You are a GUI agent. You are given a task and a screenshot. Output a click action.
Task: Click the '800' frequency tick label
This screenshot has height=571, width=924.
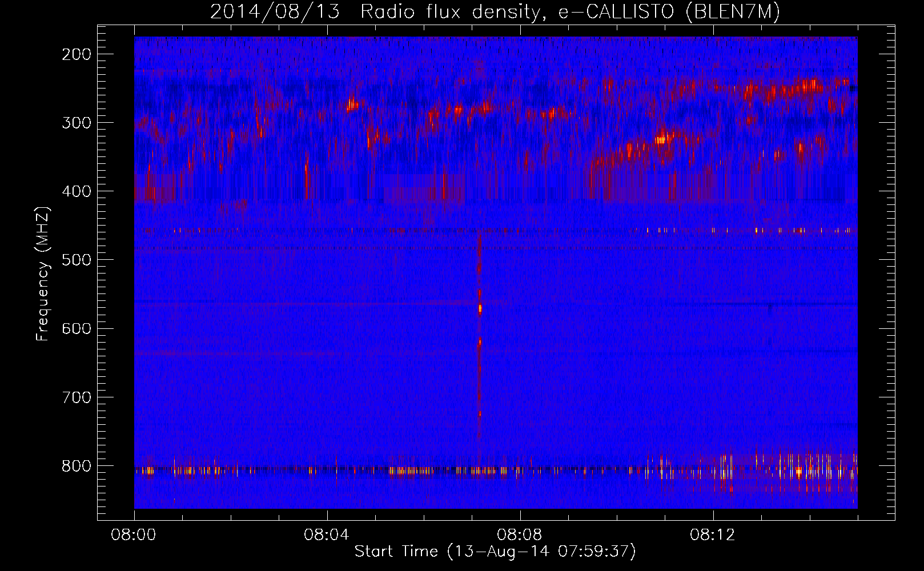tap(77, 466)
